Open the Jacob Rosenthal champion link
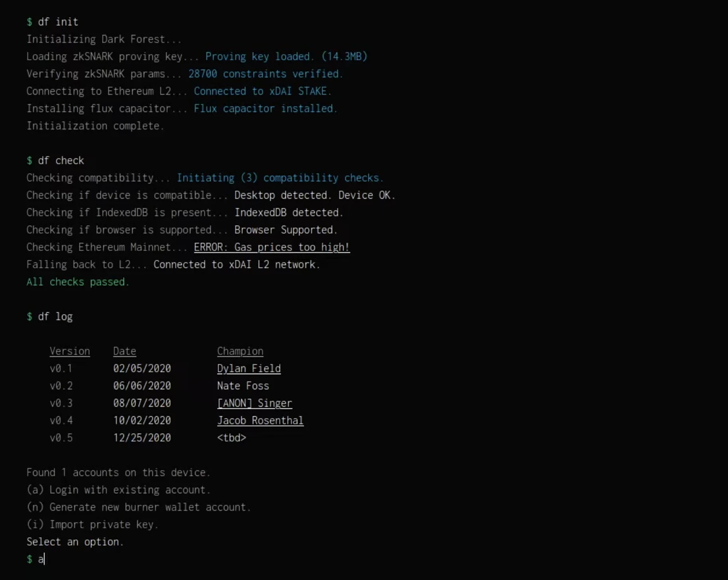The image size is (728, 580). pos(260,420)
